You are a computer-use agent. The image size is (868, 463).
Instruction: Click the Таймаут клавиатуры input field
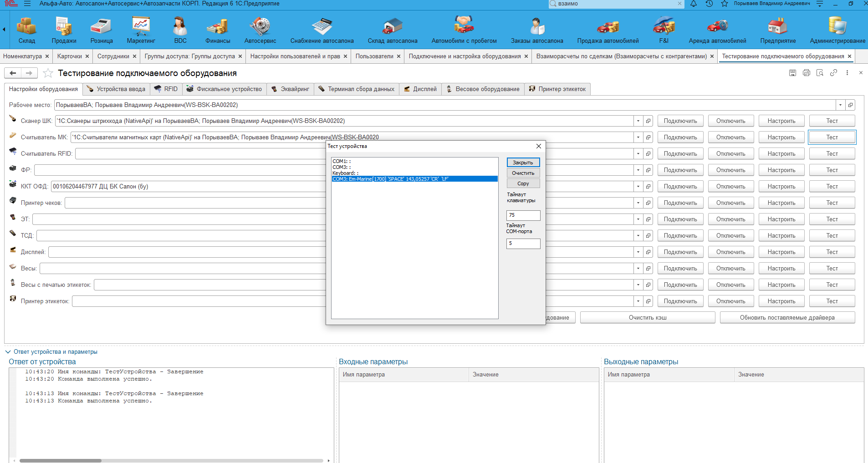click(523, 215)
